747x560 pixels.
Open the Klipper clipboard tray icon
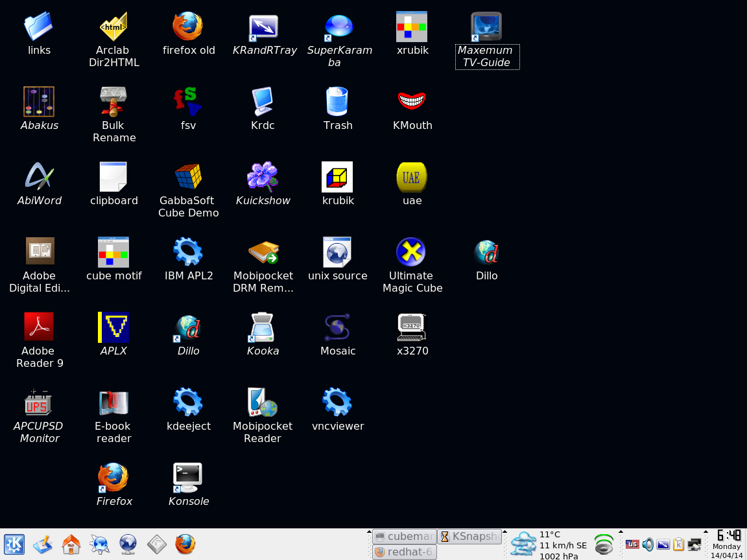tap(678, 544)
